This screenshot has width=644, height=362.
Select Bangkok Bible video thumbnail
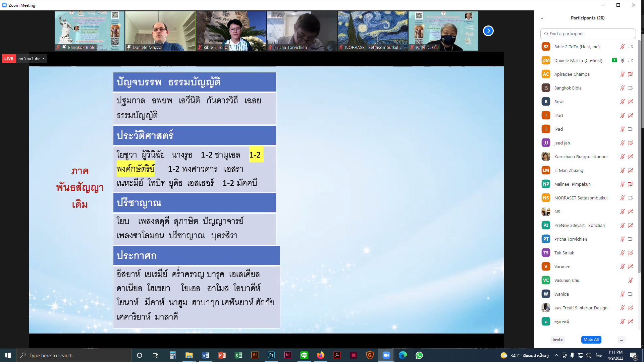coord(90,31)
